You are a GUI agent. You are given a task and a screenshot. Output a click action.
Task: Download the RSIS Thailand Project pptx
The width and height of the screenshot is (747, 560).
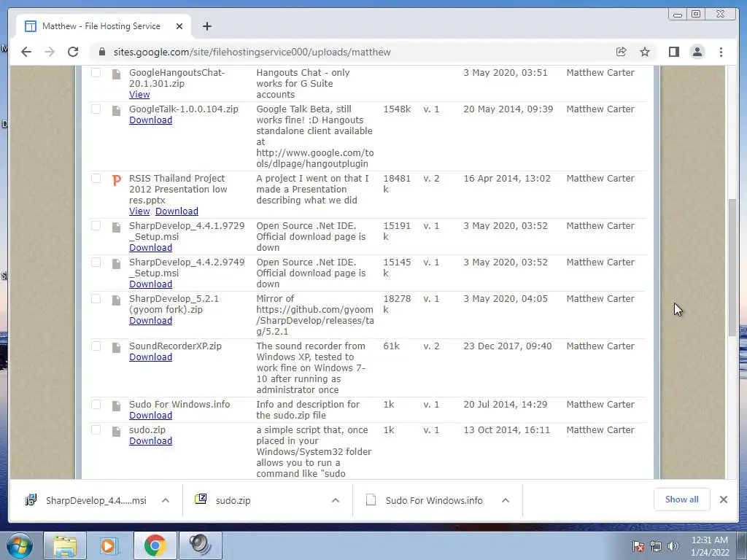[177, 211]
